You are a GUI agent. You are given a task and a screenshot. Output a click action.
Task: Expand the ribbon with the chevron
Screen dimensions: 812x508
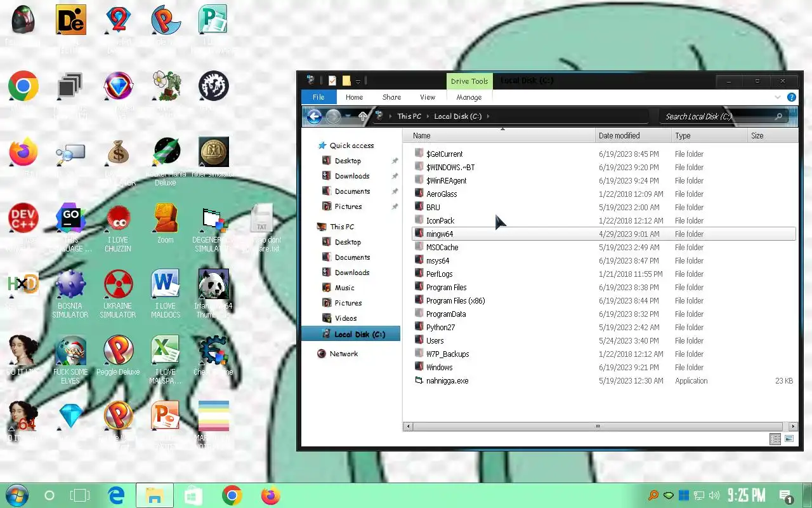(x=778, y=97)
